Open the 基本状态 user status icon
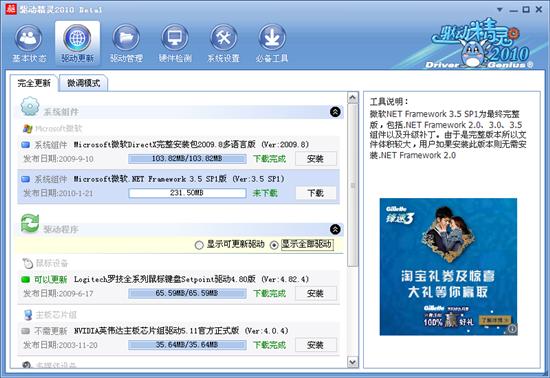The width and height of the screenshot is (550, 378). 28,38
